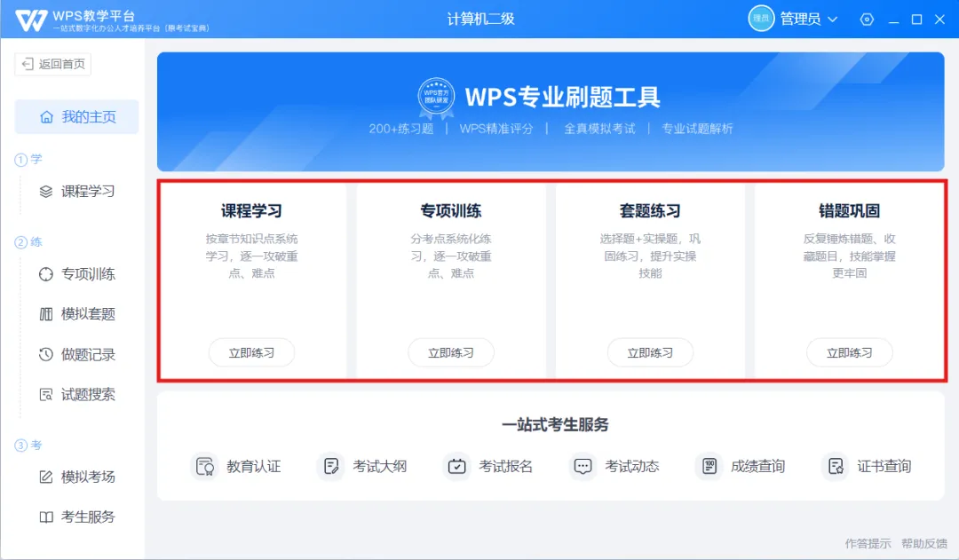
Task: Close the WPS教学平台 window
Action: pos(940,20)
